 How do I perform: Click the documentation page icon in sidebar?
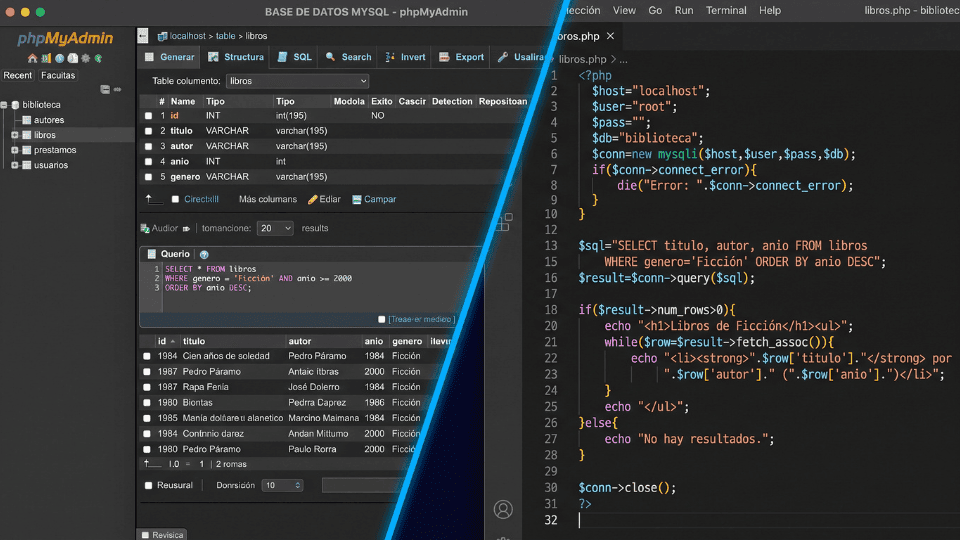point(73,58)
